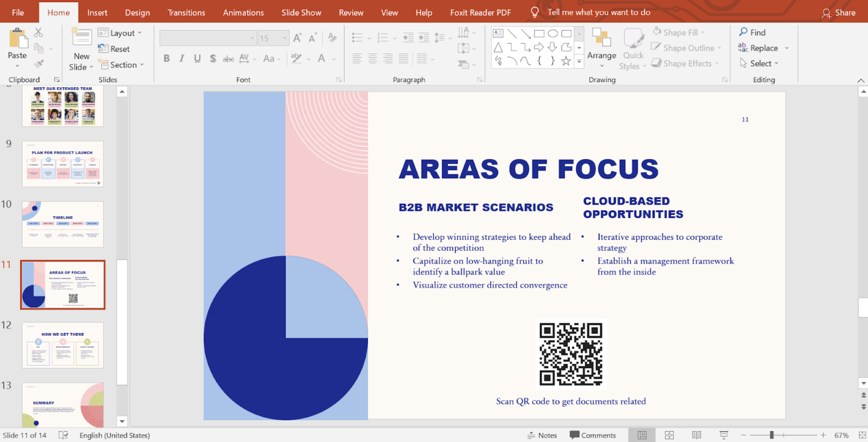
Task: Click the Quick Styles button
Action: pos(633,49)
